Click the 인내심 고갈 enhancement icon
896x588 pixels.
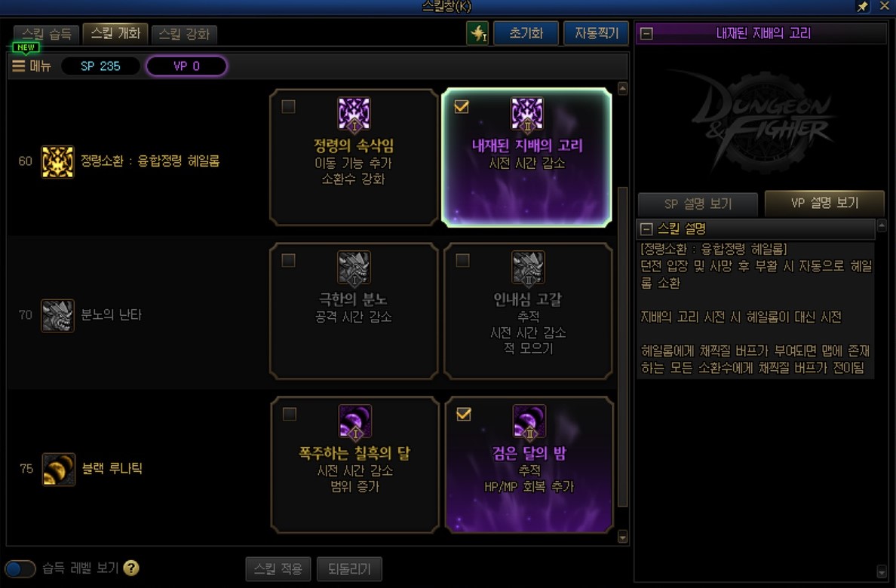(x=527, y=268)
